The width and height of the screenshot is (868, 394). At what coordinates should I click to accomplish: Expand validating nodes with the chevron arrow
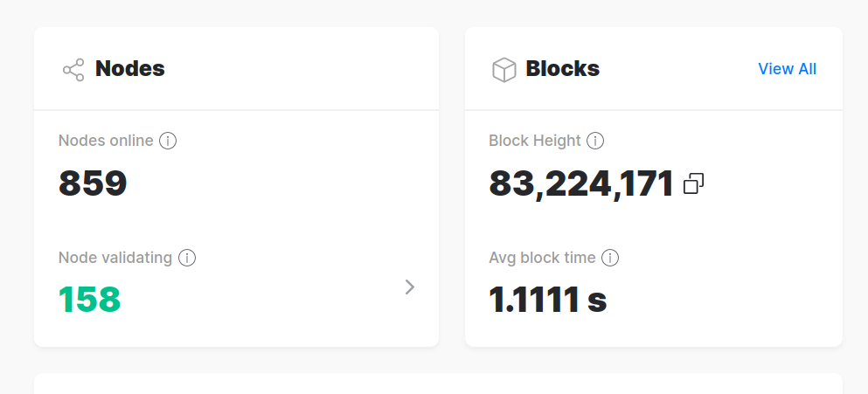410,287
